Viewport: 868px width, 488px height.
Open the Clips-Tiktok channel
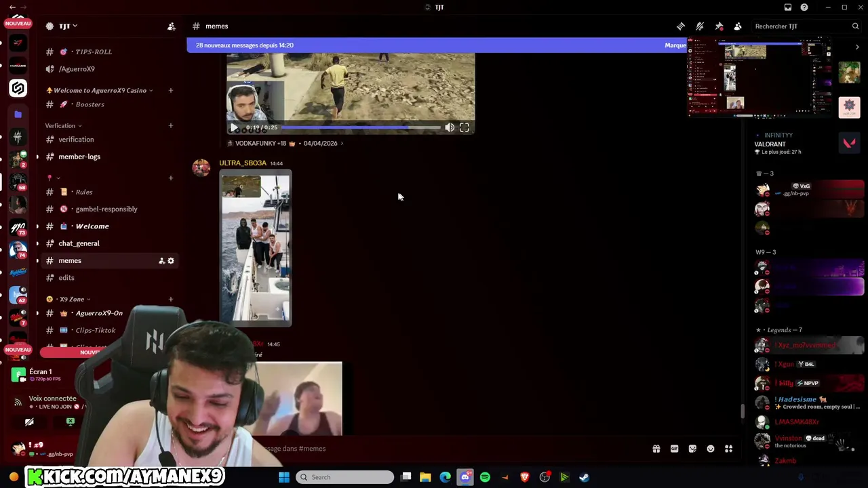(96, 330)
